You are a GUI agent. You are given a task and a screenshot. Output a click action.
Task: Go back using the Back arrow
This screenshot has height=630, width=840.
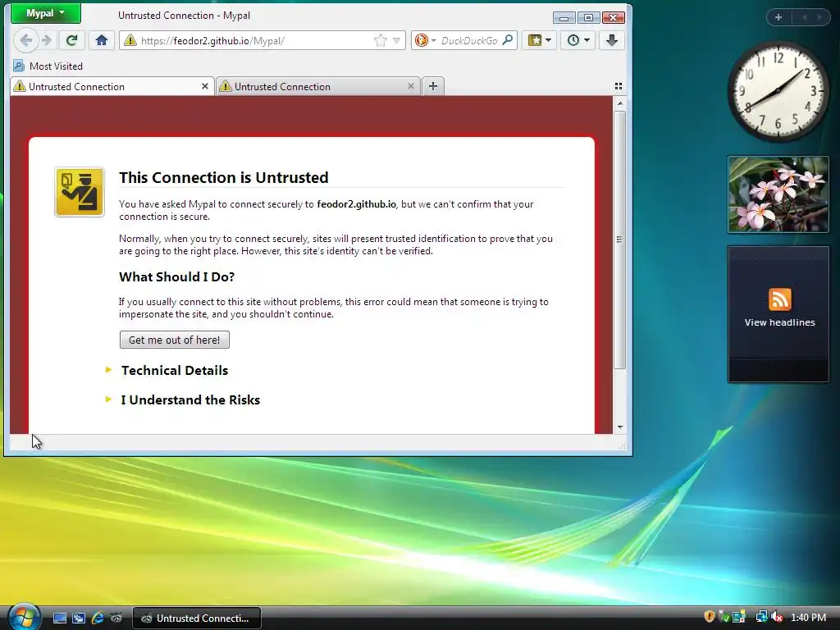click(25, 40)
